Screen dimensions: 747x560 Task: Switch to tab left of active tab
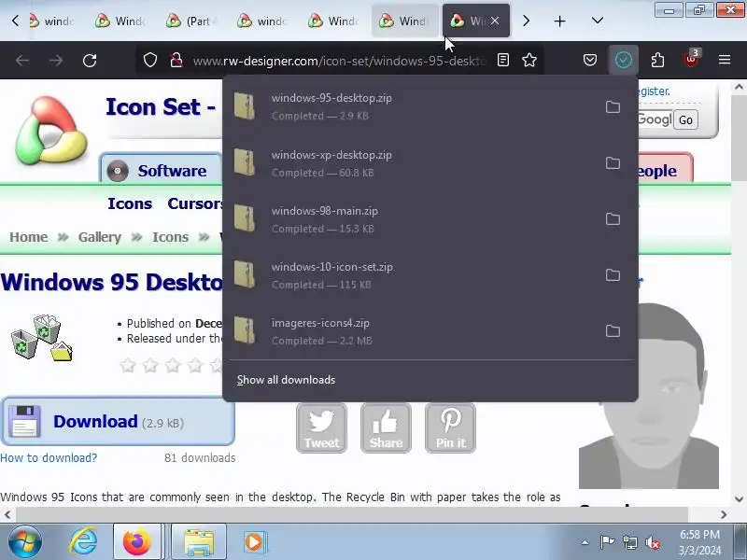(x=405, y=21)
